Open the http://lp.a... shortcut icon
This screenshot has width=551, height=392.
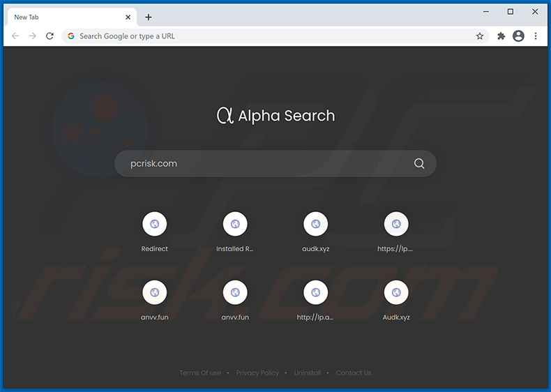pyautogui.click(x=315, y=292)
